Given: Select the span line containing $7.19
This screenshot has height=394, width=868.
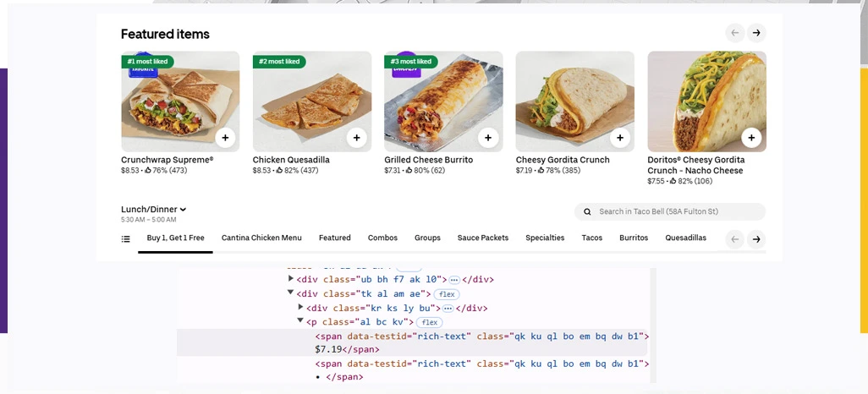Looking at the screenshot, I should pyautogui.click(x=412, y=342).
